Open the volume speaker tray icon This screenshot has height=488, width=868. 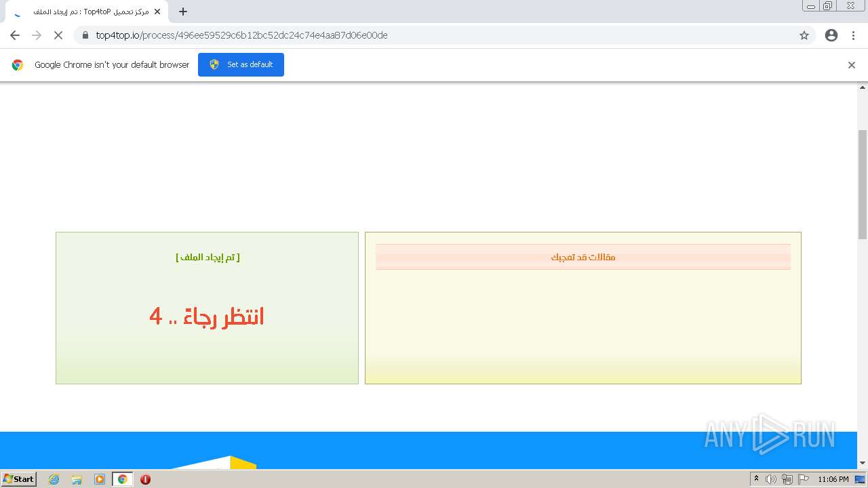pos(771,479)
